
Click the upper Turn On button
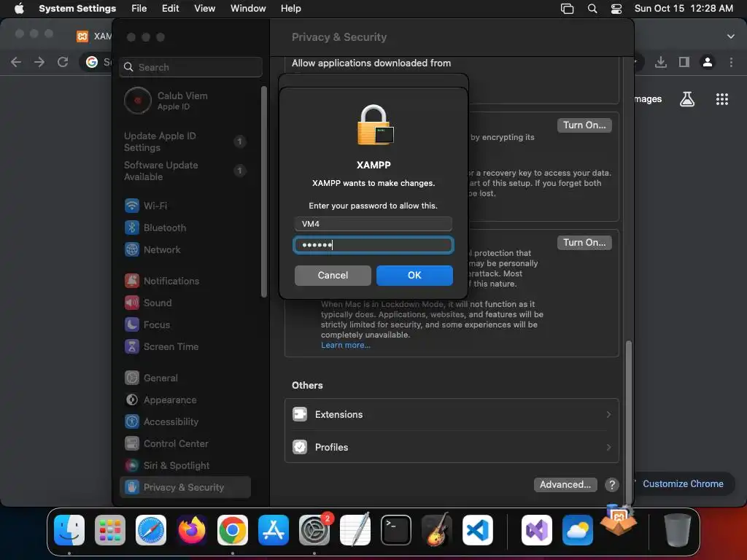click(584, 125)
